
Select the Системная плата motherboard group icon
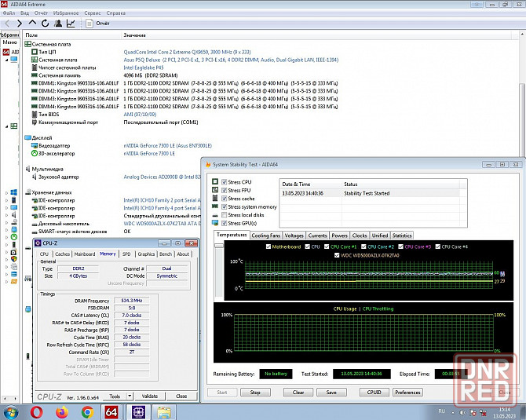tap(27, 44)
